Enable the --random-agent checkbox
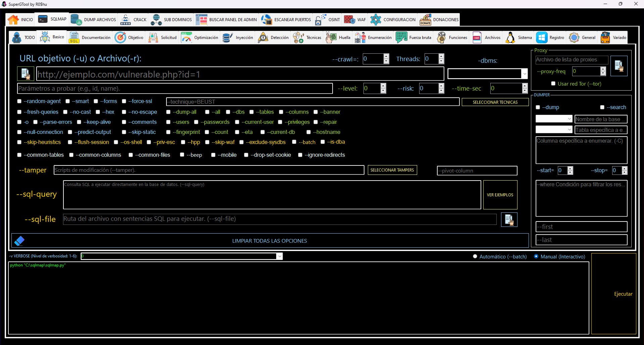 coord(19,101)
